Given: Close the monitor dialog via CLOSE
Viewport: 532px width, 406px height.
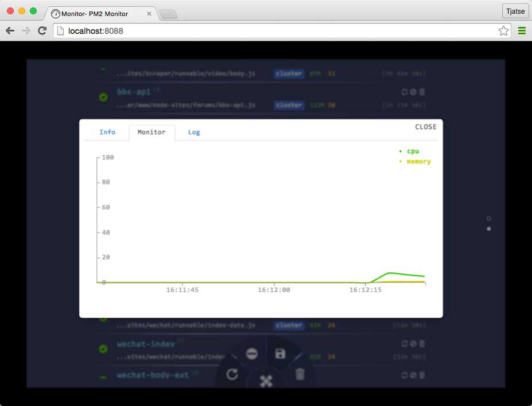Looking at the screenshot, I should pyautogui.click(x=425, y=127).
